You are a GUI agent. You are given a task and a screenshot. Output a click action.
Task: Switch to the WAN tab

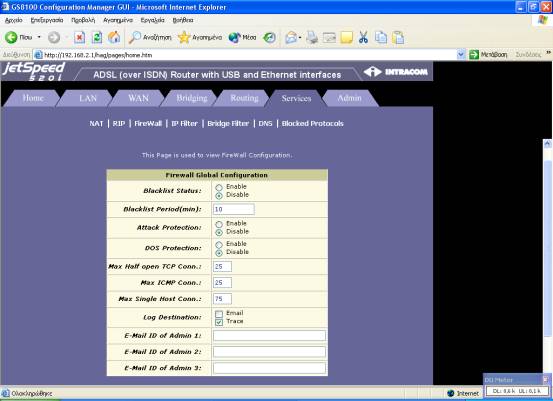pyautogui.click(x=138, y=98)
